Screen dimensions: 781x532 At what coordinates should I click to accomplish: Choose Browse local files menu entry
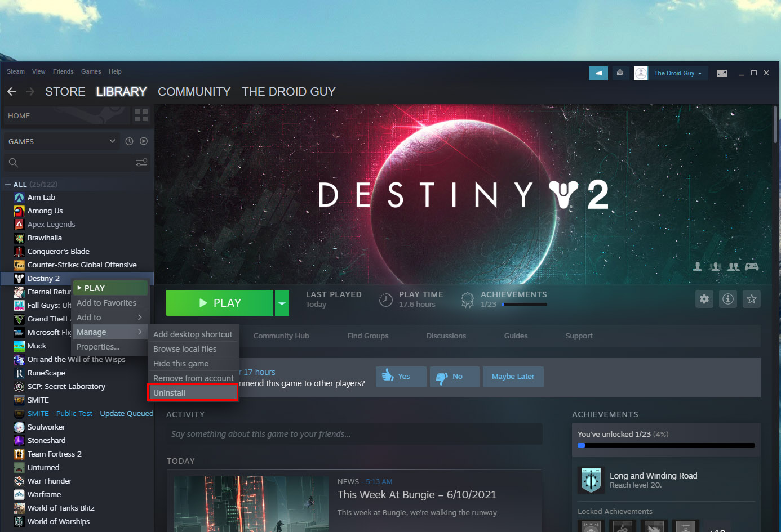point(185,349)
